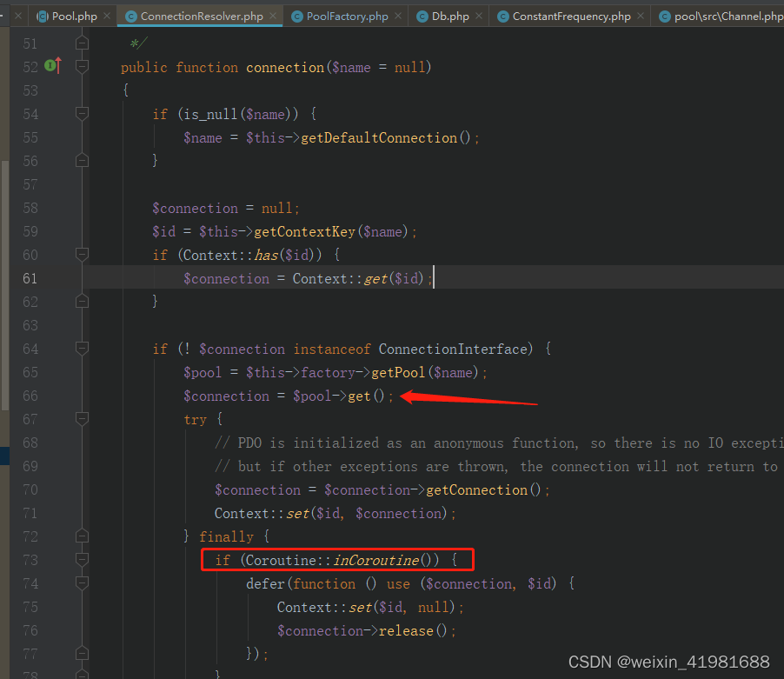
Task: Toggle a breakpoint in the gutter at line 75
Action: tap(63, 607)
